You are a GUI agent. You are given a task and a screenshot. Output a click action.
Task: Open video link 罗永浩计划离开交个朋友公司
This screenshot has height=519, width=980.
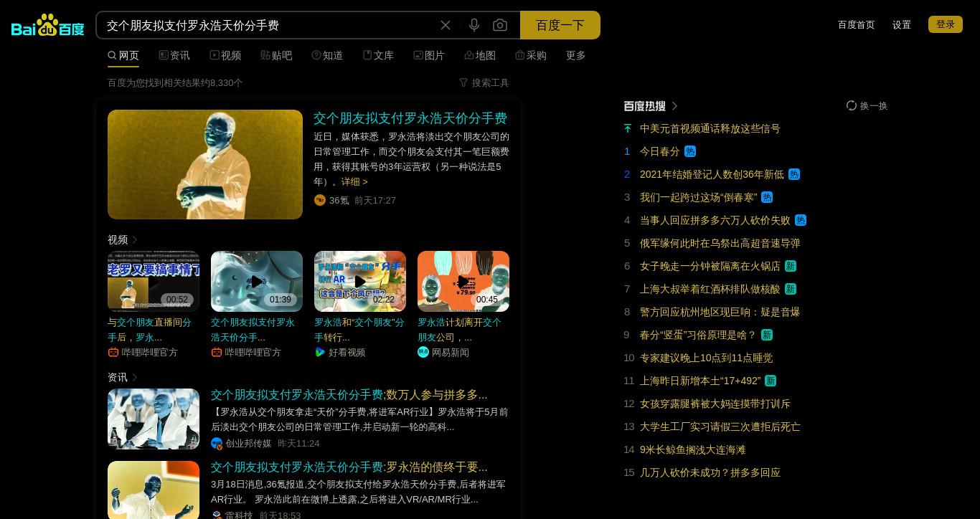460,329
